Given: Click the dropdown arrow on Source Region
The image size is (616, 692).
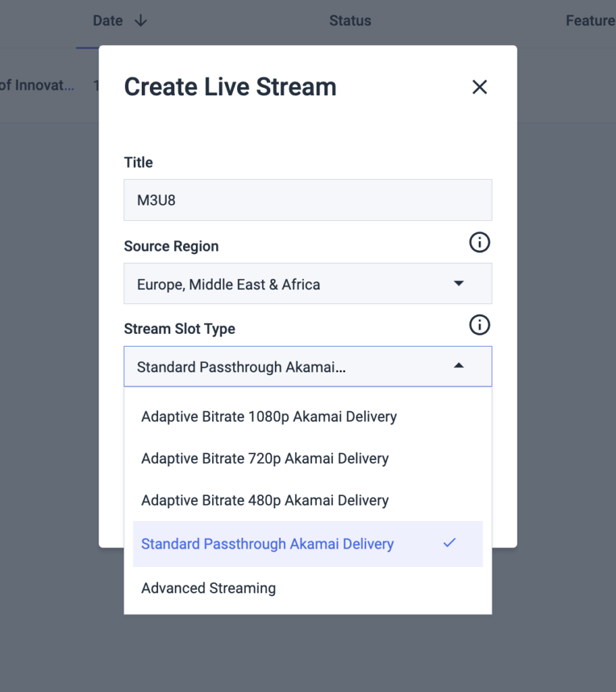Looking at the screenshot, I should pos(459,283).
